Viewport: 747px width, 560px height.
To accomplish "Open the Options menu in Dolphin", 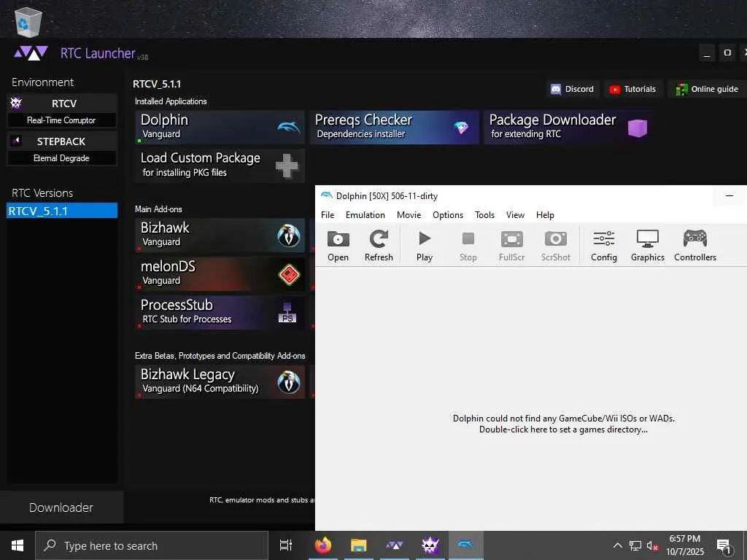I will coord(448,215).
